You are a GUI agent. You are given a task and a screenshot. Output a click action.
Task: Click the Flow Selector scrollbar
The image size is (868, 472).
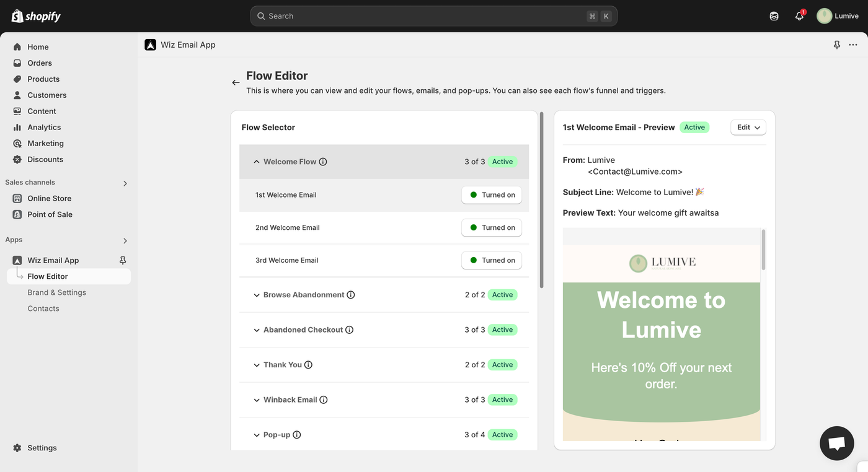541,200
